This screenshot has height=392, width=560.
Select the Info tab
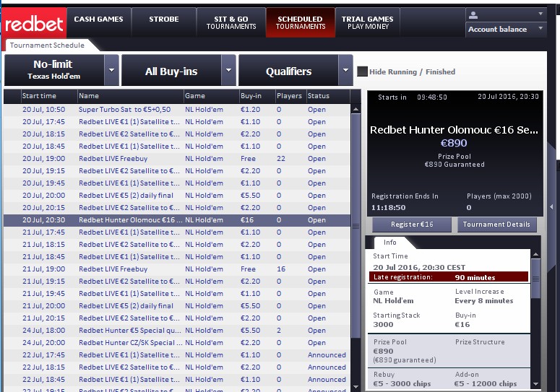coord(390,243)
